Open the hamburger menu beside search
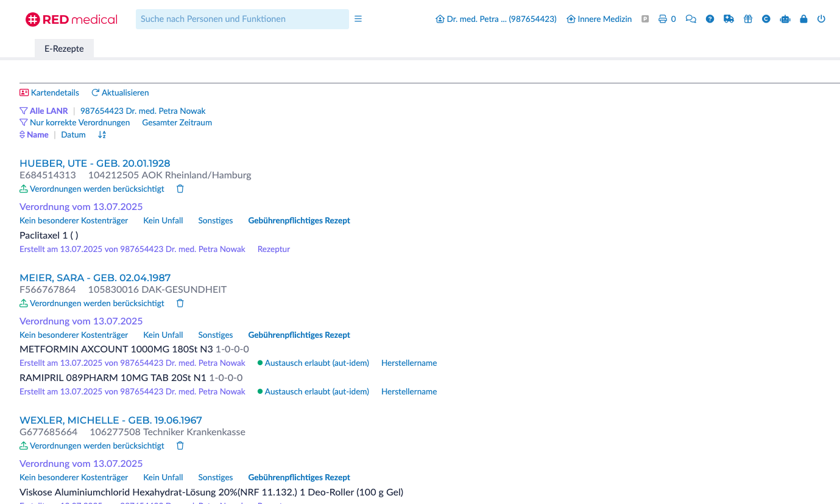This screenshot has height=504, width=840. click(358, 19)
